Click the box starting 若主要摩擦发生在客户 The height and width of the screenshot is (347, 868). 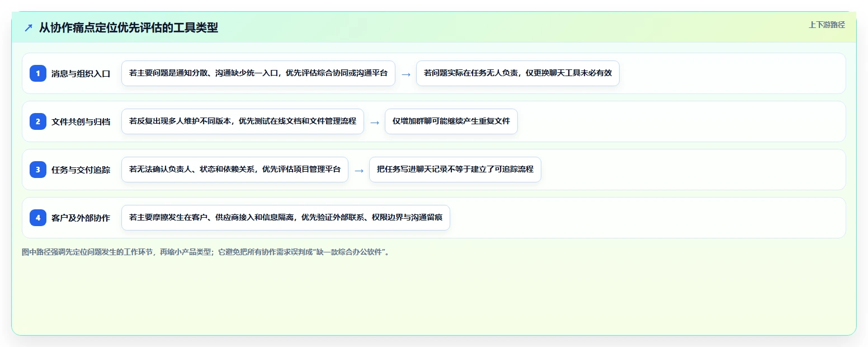point(286,218)
